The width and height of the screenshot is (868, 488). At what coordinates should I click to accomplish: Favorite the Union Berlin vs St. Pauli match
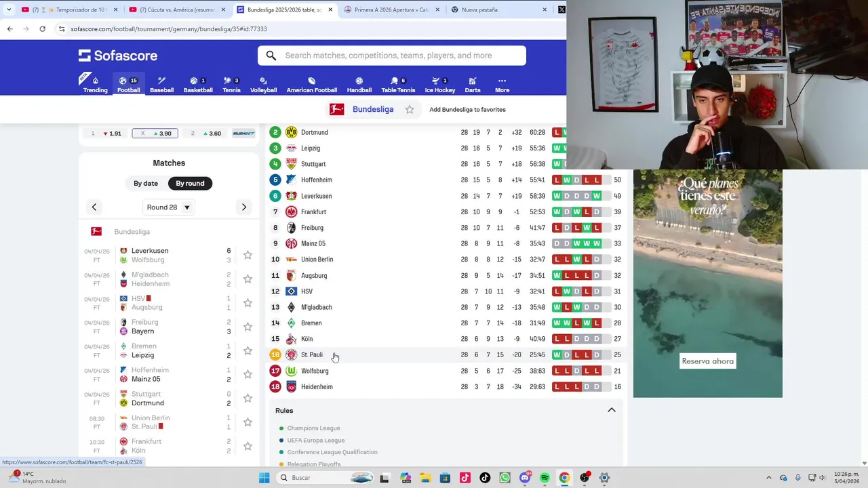tap(248, 422)
